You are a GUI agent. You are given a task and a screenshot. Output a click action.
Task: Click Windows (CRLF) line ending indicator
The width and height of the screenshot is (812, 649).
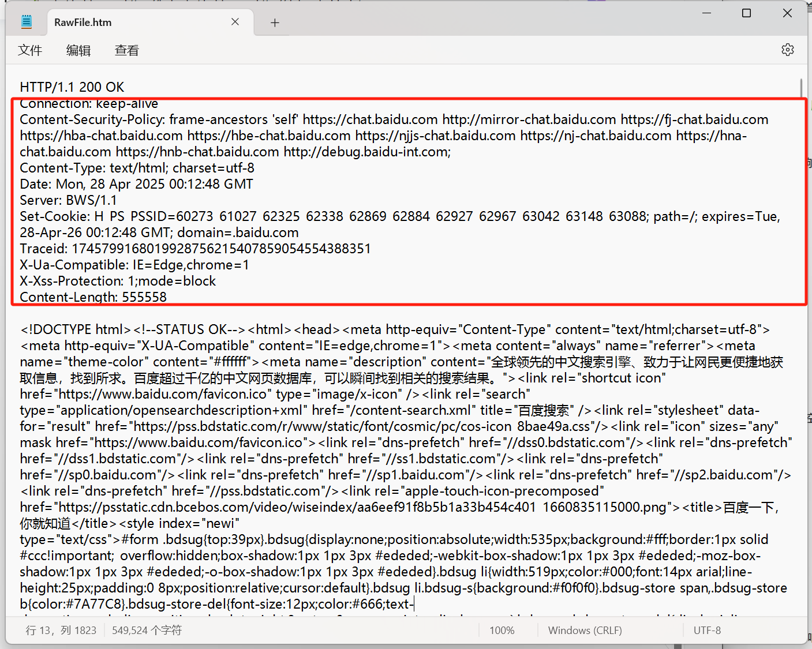(x=585, y=631)
